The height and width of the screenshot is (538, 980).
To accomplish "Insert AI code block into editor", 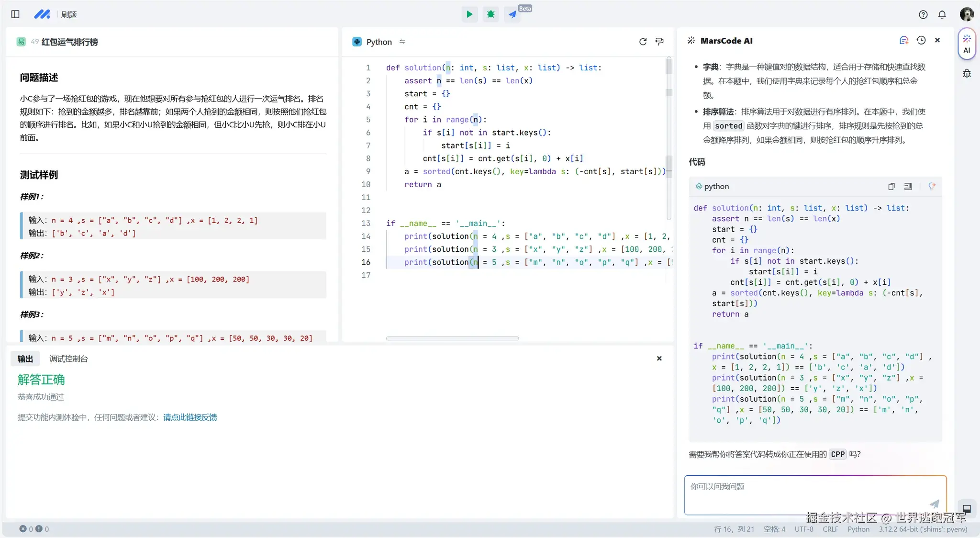I will point(908,187).
